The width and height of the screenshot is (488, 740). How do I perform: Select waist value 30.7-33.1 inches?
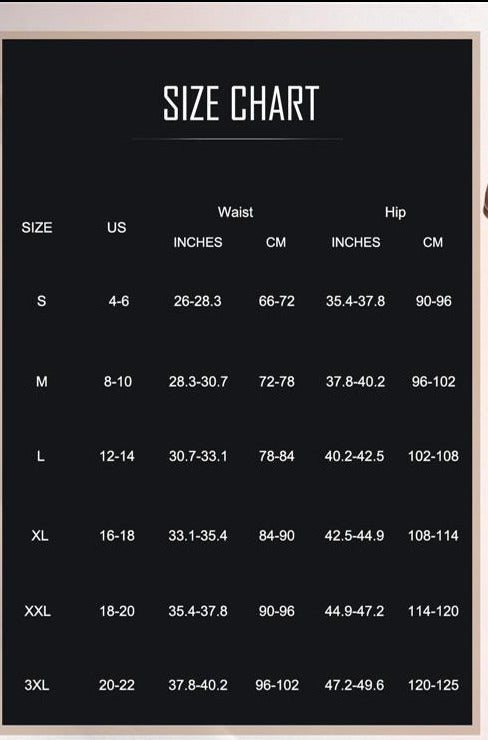198,456
